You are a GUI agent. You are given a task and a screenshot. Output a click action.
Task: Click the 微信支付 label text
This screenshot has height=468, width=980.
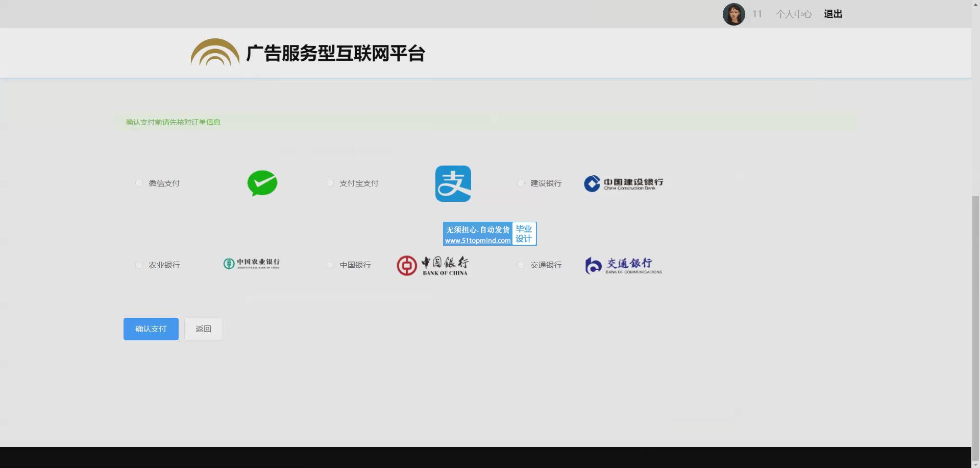point(164,183)
